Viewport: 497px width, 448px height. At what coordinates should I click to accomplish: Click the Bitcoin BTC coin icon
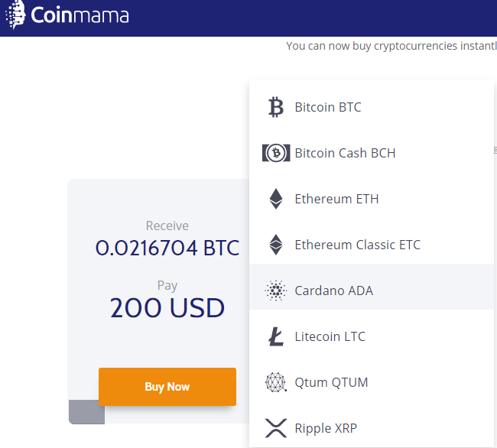(x=275, y=107)
